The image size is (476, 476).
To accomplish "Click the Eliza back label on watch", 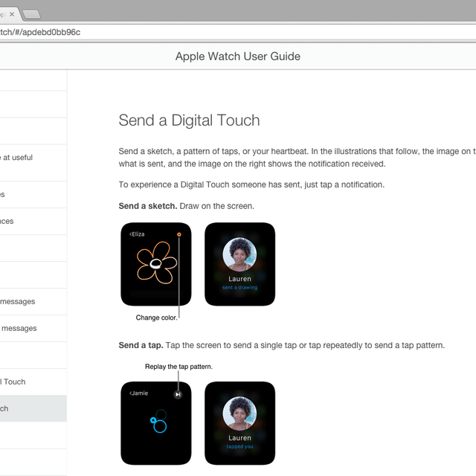I will (137, 234).
